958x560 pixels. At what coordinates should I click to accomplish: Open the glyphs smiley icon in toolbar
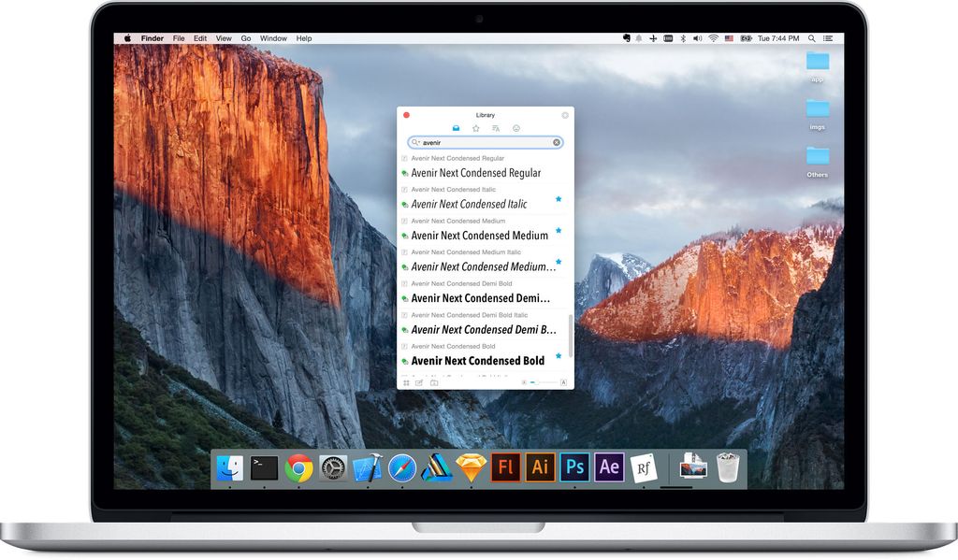(x=515, y=128)
